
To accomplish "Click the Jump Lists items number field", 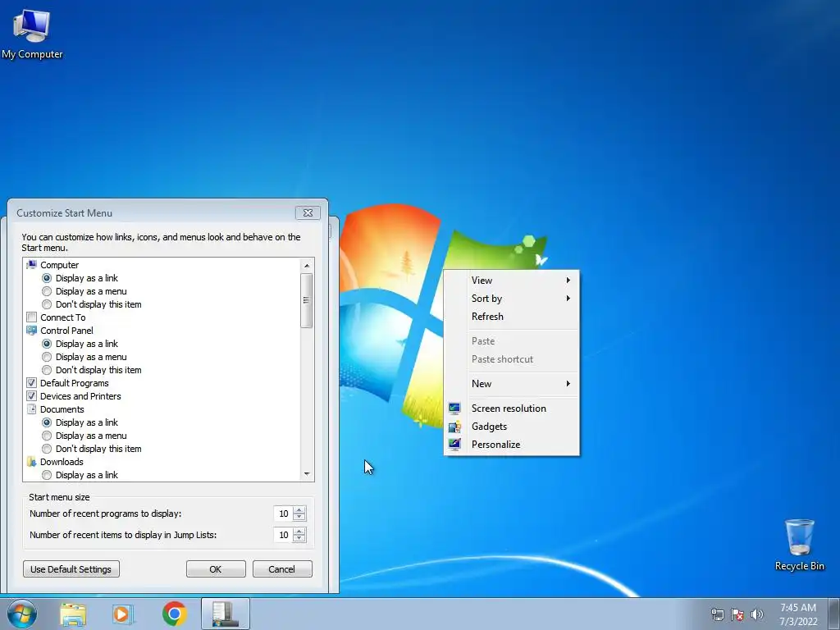I will tap(283, 535).
